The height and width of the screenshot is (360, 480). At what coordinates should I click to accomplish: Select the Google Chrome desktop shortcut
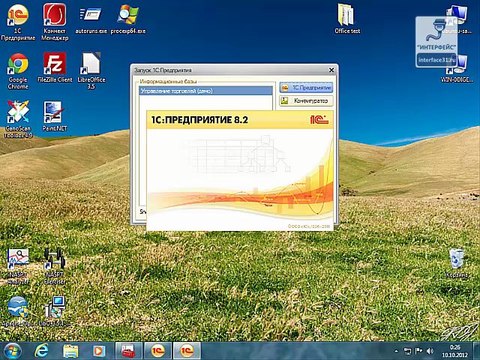18,71
